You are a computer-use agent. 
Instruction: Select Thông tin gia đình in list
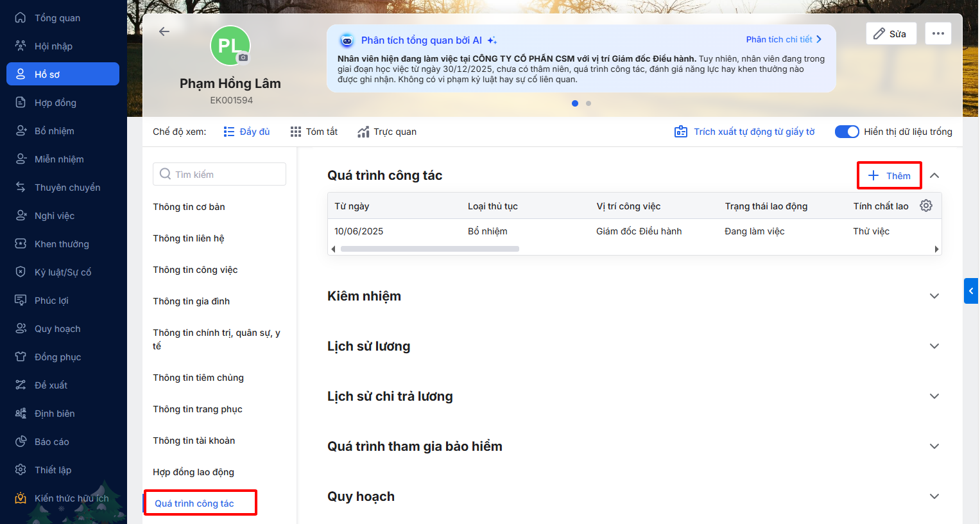click(x=191, y=301)
